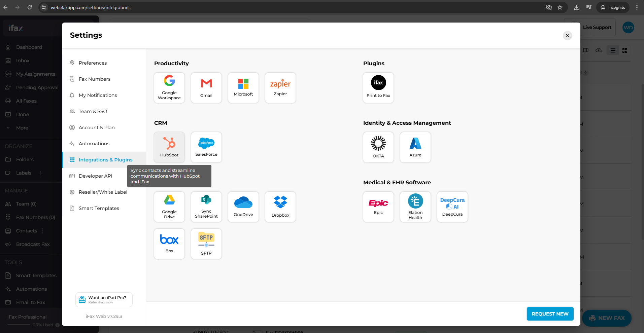This screenshot has height=333, width=644.
Task: Click the usage progress bar under iFax Professional
Action: 19,325
